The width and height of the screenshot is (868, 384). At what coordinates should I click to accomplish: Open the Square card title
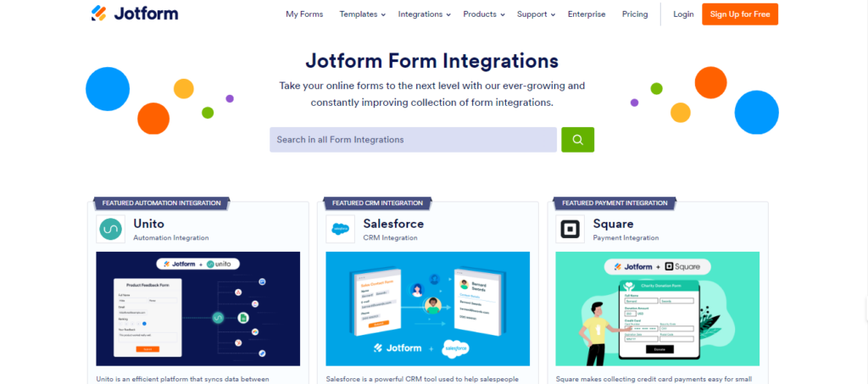coord(614,224)
